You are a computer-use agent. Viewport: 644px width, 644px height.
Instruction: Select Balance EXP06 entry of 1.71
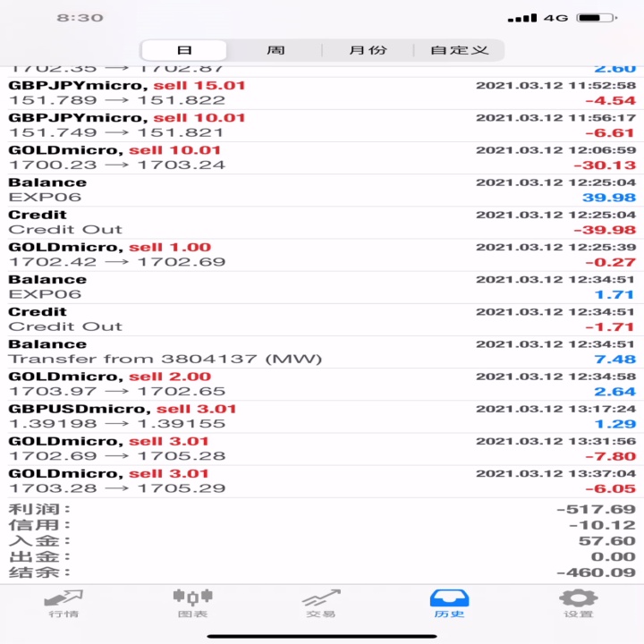coord(322,287)
